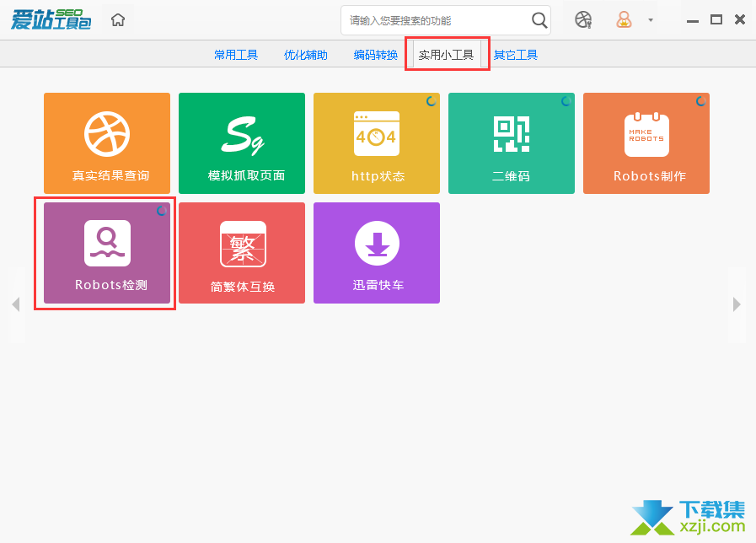The width and height of the screenshot is (756, 543).
Task: Switch to the 常用工具 tab
Action: click(236, 55)
